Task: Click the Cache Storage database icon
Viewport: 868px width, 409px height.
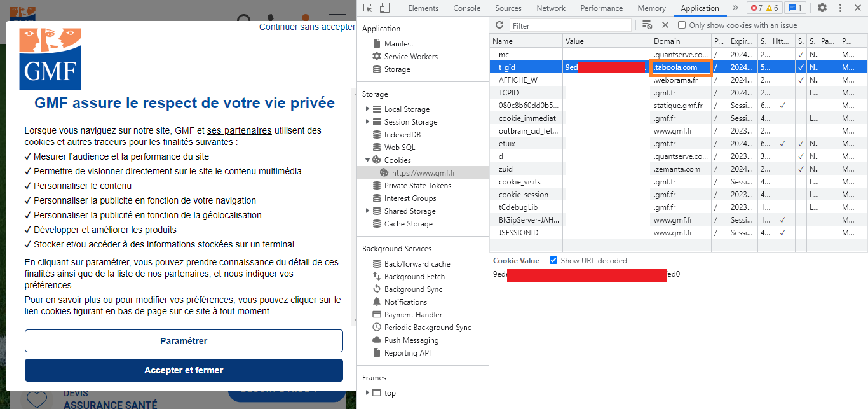Action: coord(377,224)
